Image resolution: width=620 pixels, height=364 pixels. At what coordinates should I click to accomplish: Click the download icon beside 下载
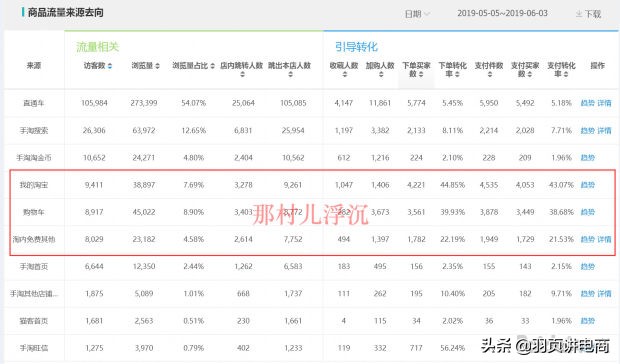[579, 14]
